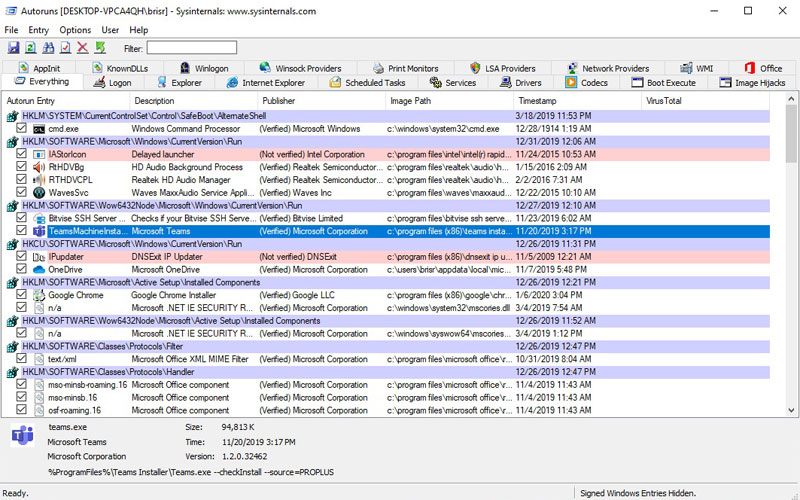Select the "Waves MaxxAudio Service Appli..." description
This screenshot has width=800, height=500.
(x=192, y=193)
